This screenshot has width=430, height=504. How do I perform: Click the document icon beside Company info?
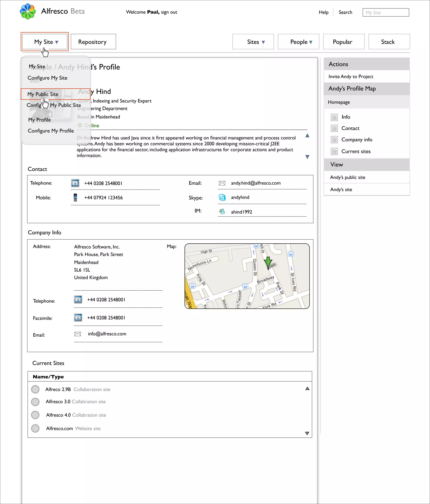coord(334,140)
